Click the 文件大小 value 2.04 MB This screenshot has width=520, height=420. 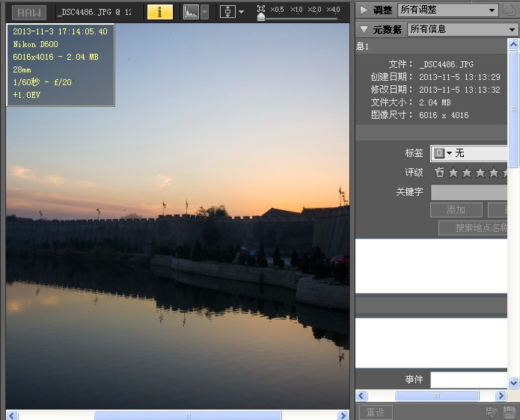tap(435, 102)
